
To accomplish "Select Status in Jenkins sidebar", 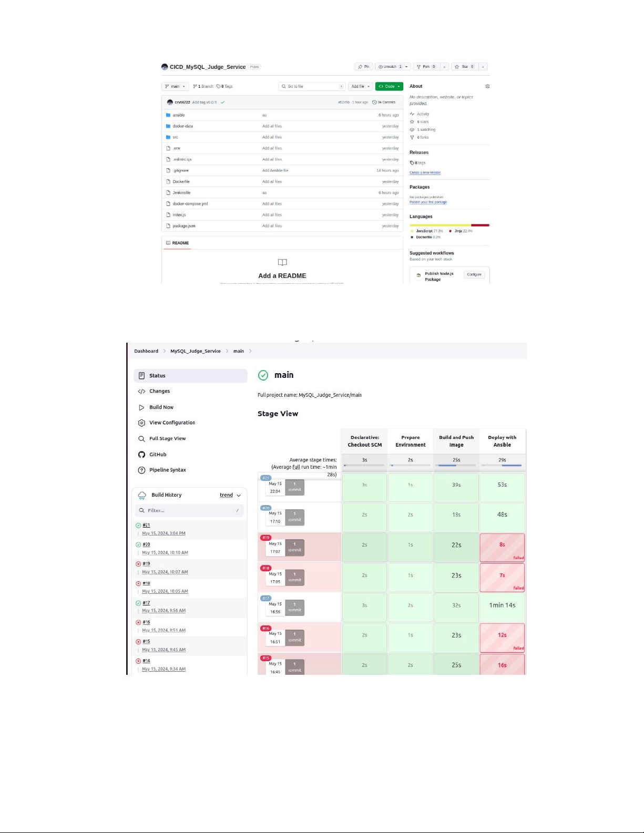I will point(190,376).
